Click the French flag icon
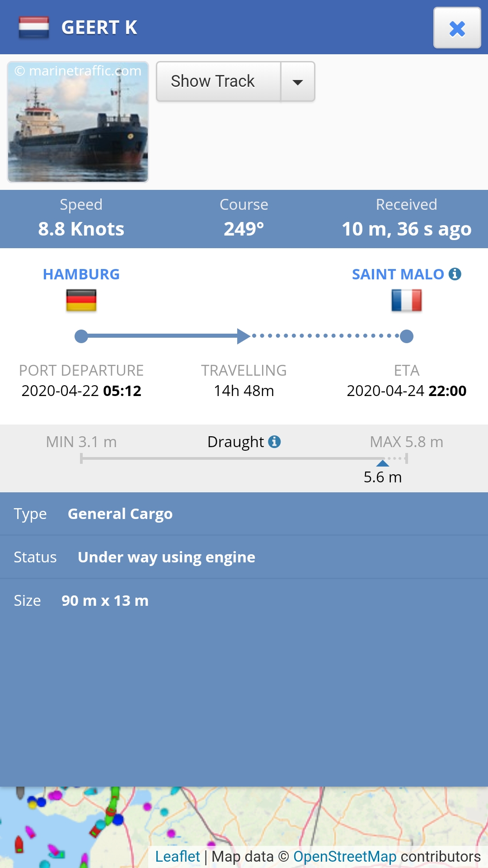 pyautogui.click(x=407, y=300)
